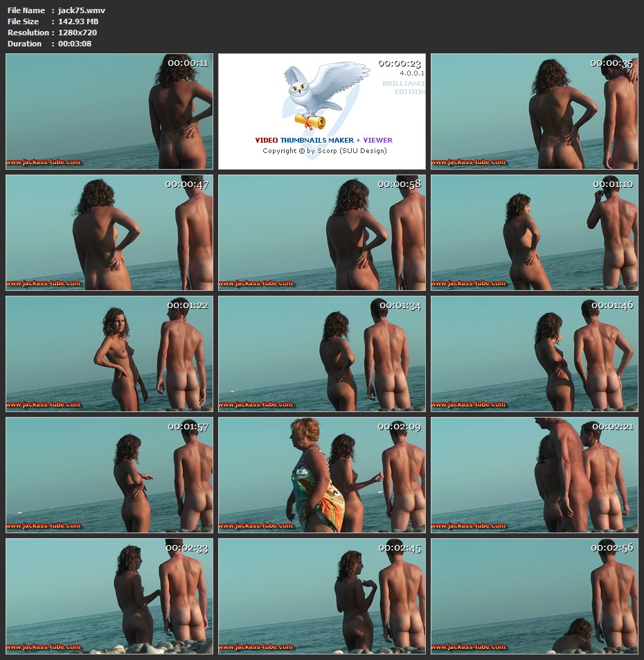Select the frame marked 00:00:58
Screen dimensions: 644x660
(x=322, y=232)
